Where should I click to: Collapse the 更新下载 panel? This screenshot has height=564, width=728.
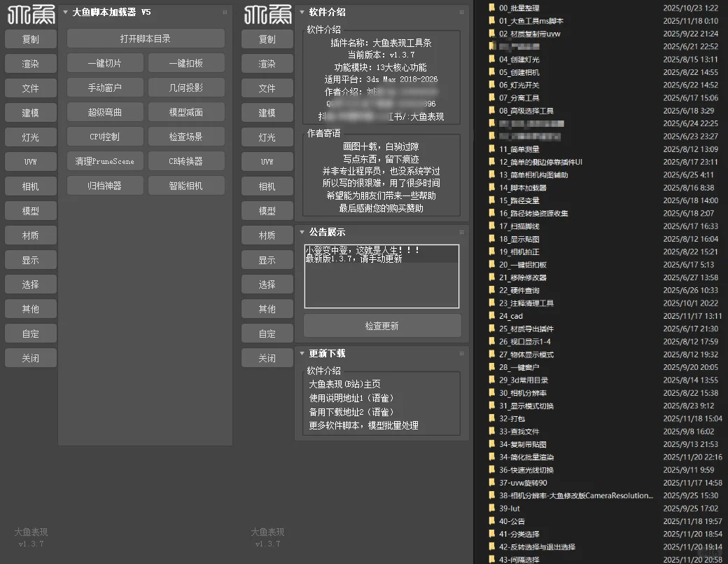301,353
